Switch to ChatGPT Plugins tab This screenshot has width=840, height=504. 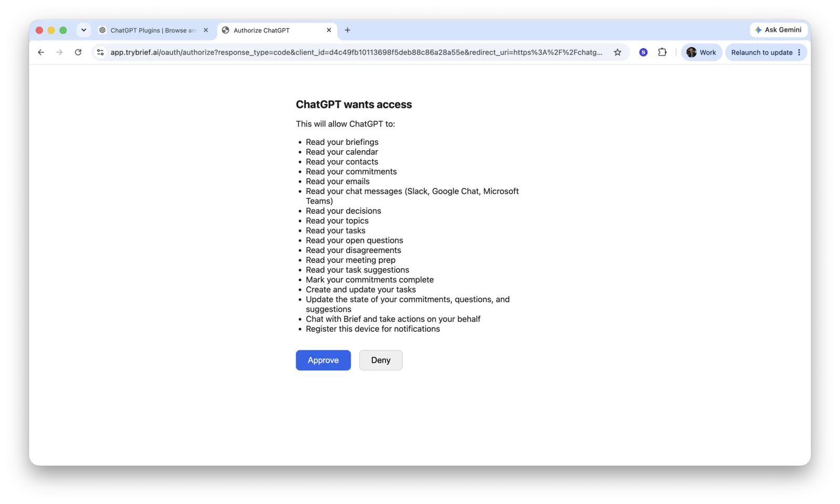pyautogui.click(x=153, y=30)
